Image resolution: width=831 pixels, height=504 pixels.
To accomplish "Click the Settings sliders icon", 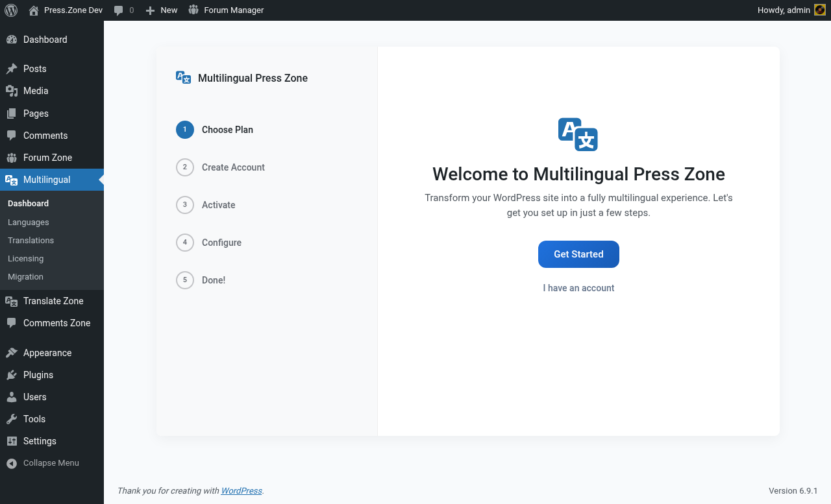I will point(12,441).
